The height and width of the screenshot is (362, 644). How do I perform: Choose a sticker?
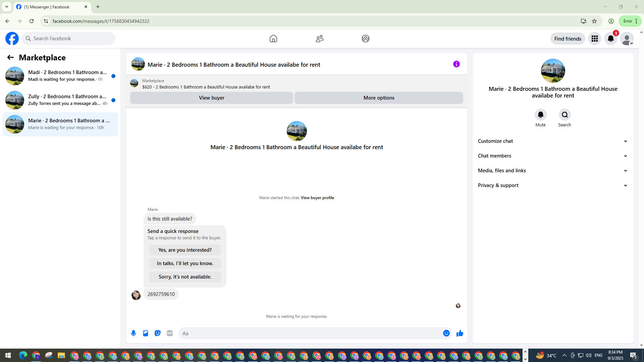(158, 333)
